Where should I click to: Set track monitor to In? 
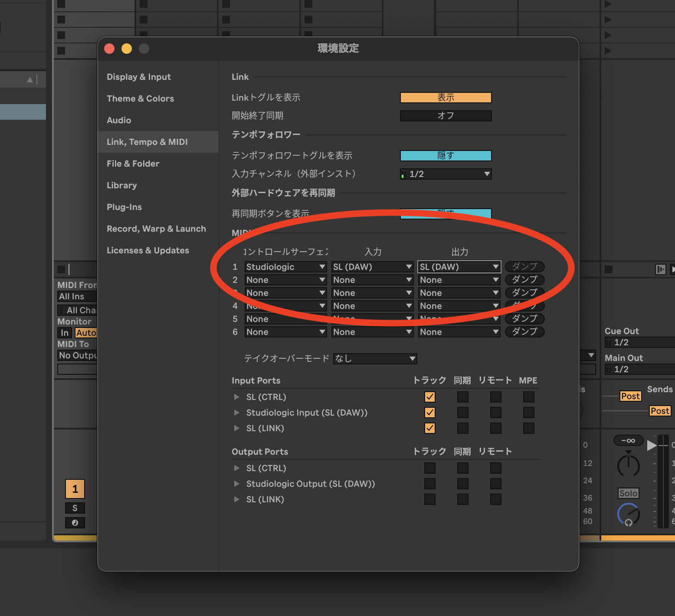pos(65,333)
